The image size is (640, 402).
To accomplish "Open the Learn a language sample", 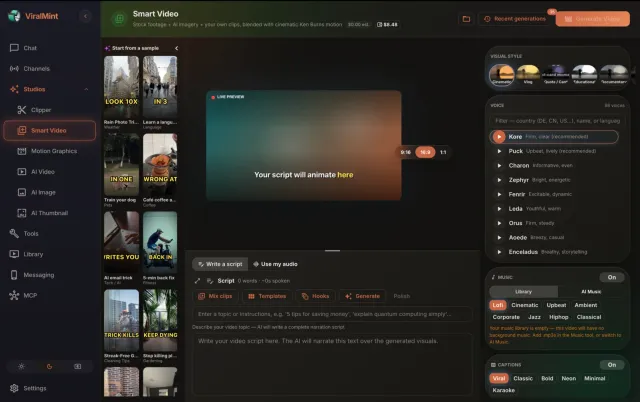I will [160, 87].
